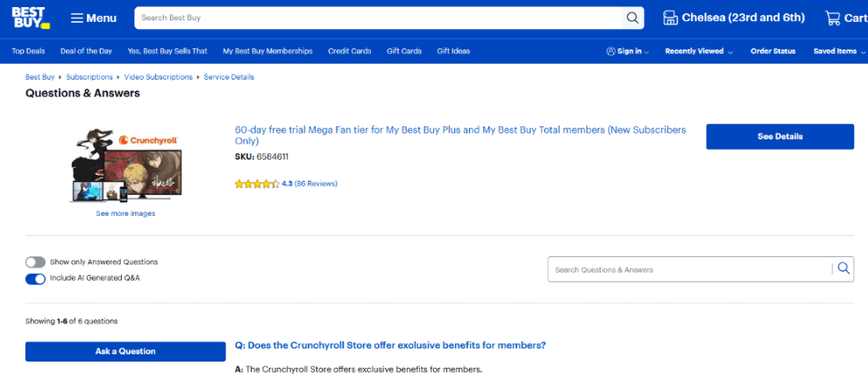Open Order Status

pos(772,51)
